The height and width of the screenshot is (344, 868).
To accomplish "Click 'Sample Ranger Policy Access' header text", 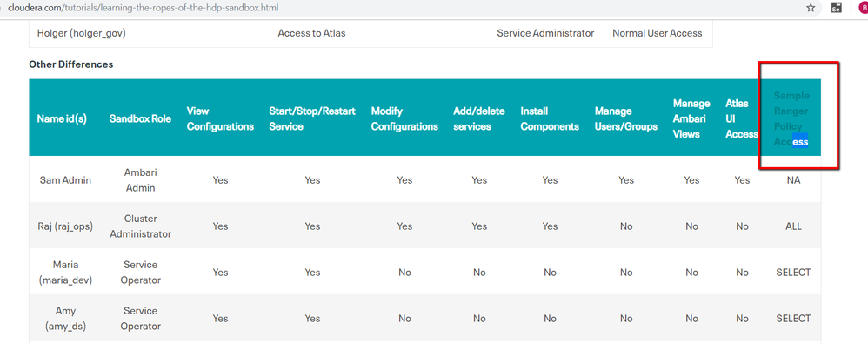I will (x=791, y=118).
